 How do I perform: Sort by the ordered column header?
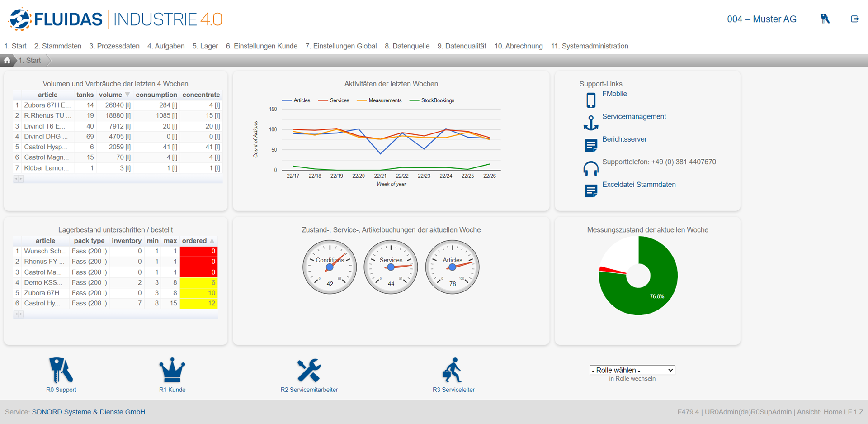click(194, 241)
